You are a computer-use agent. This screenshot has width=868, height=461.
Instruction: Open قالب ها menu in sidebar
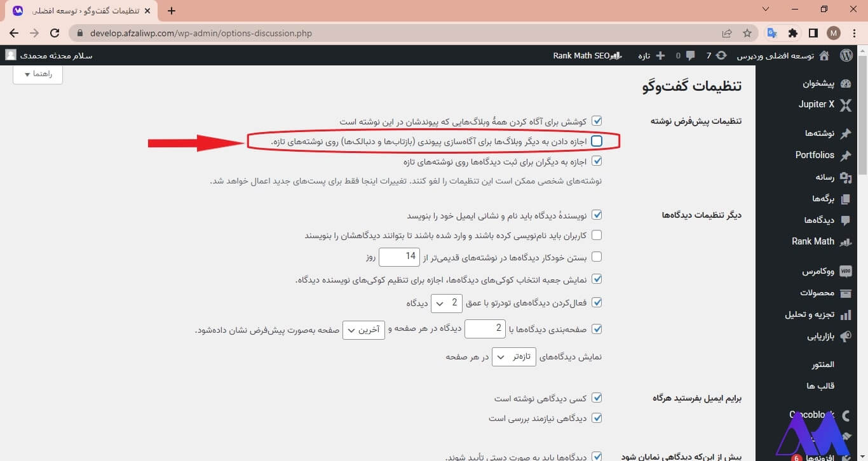click(x=820, y=385)
